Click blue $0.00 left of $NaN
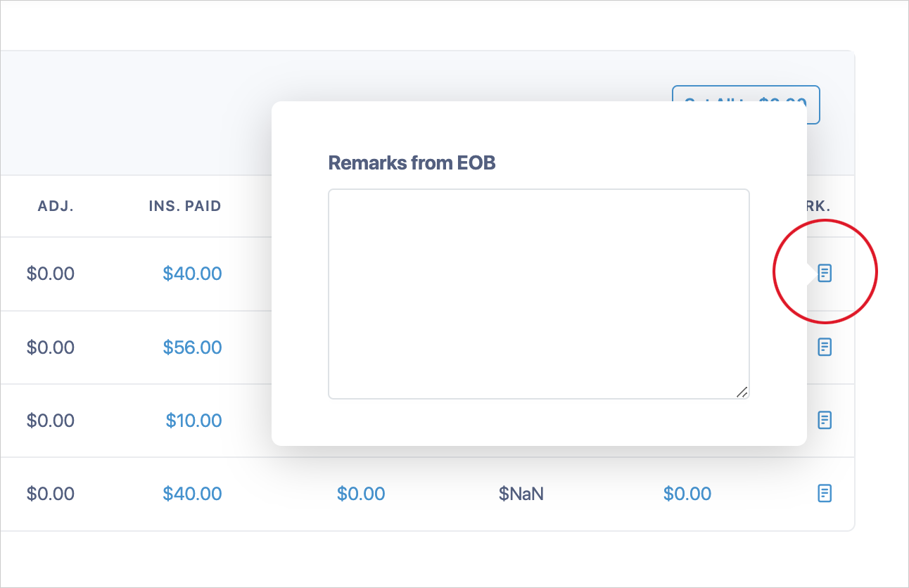This screenshot has height=588, width=909. (361, 494)
